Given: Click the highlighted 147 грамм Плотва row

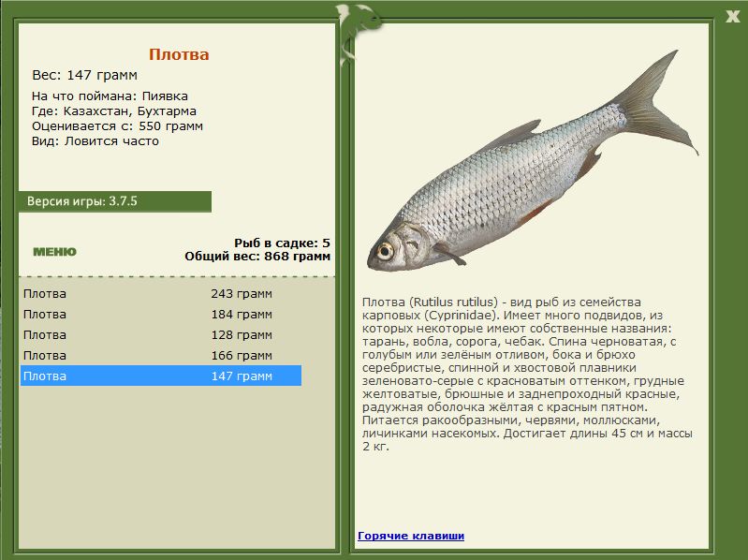Looking at the screenshot, I should pyautogui.click(x=160, y=376).
